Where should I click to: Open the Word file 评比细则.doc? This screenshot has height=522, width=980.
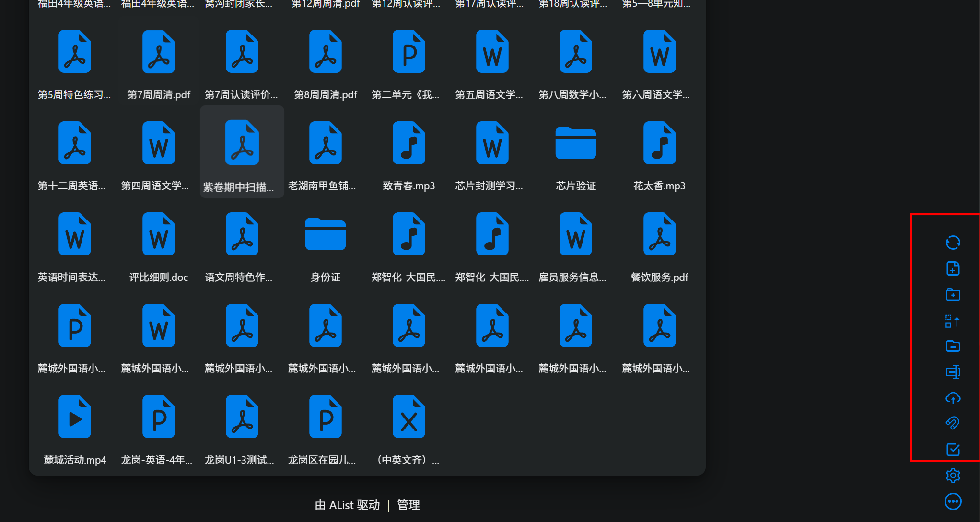[158, 246]
